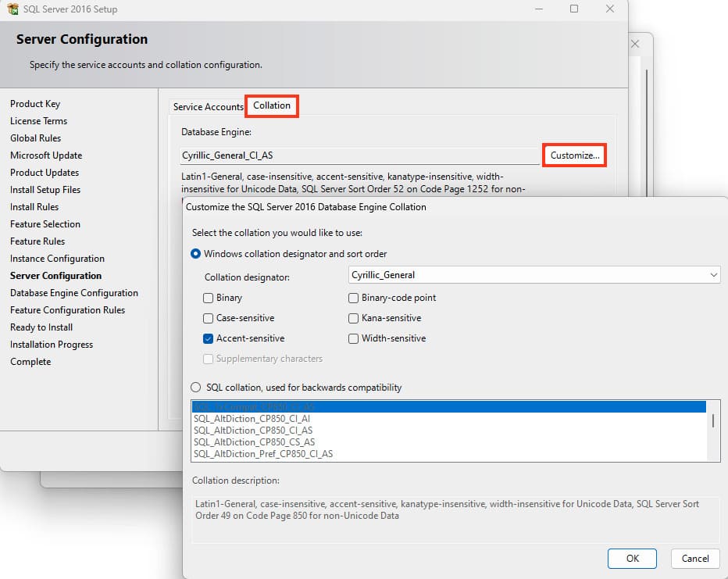Screen dimensions: 728x579
Task: Enable the Binary checkbox
Action: 209,298
